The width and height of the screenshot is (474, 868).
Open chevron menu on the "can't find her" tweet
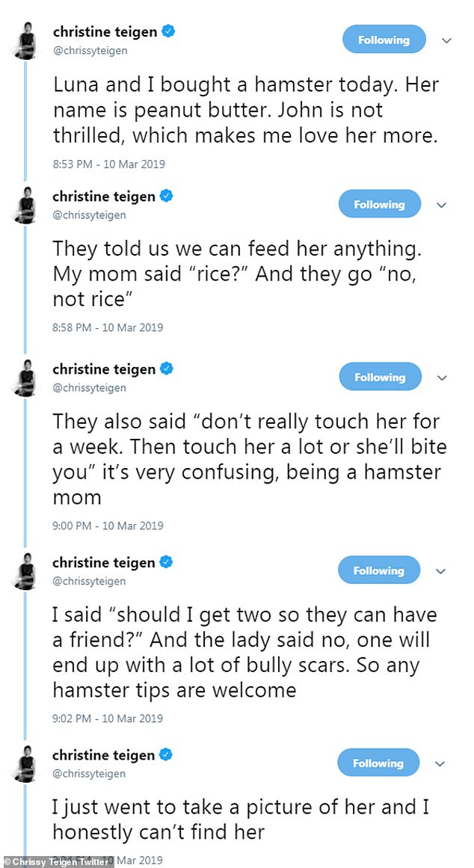(441, 763)
